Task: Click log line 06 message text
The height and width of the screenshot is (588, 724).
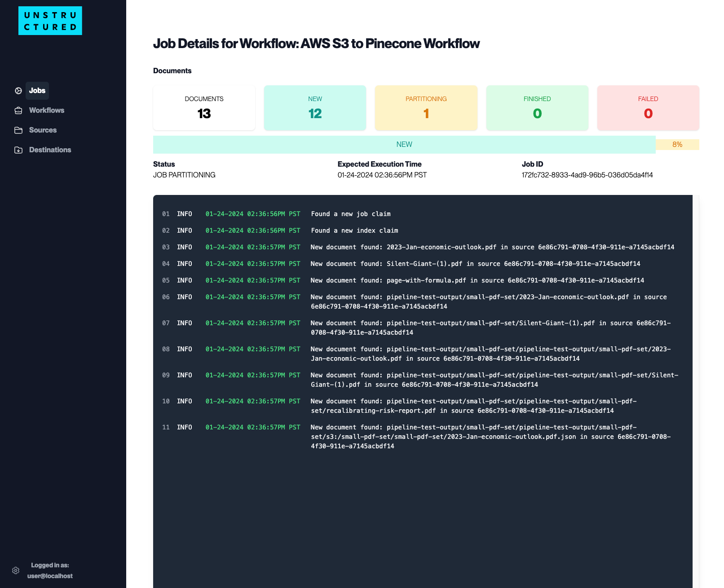Action: (489, 302)
